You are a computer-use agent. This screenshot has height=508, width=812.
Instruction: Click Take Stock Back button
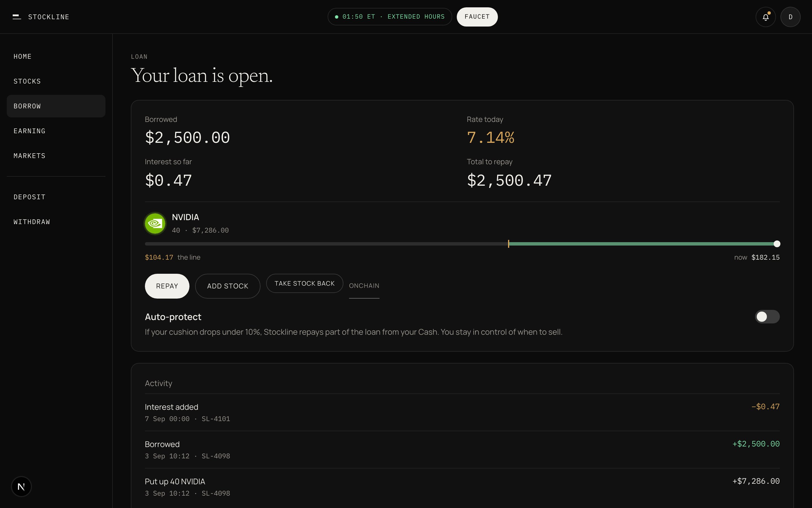coord(304,283)
